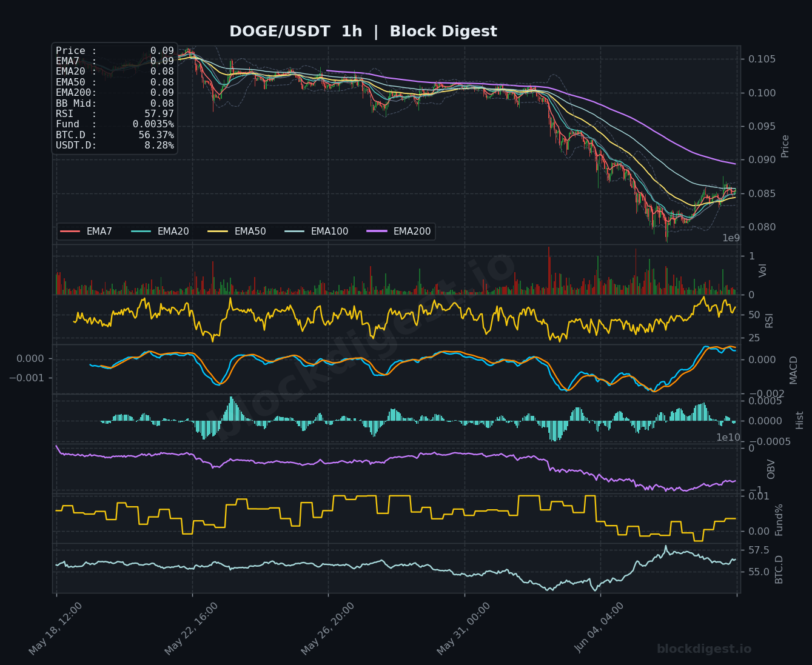Click the RSI value "57.97"
Screen dimensions: 812x665
[159, 114]
